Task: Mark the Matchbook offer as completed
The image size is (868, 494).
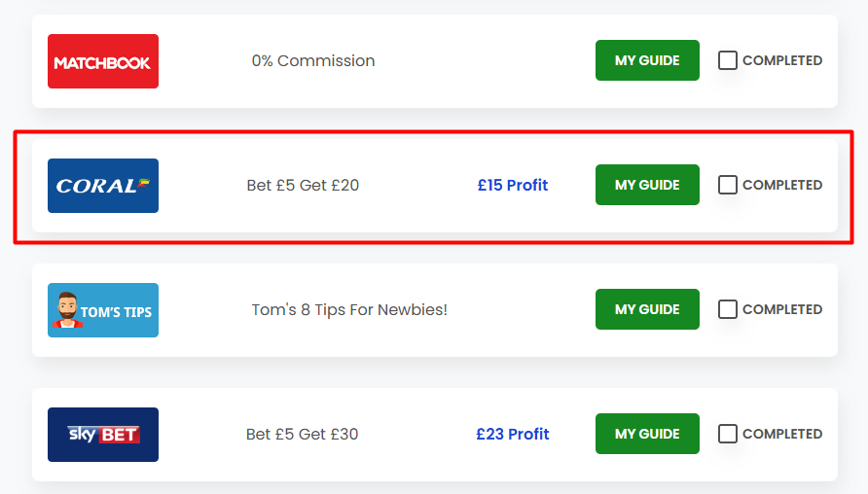Action: pos(728,60)
